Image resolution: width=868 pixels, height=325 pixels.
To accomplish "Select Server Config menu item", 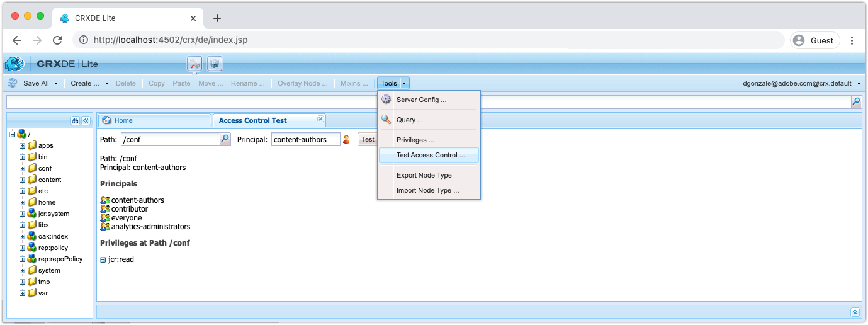I will [429, 100].
